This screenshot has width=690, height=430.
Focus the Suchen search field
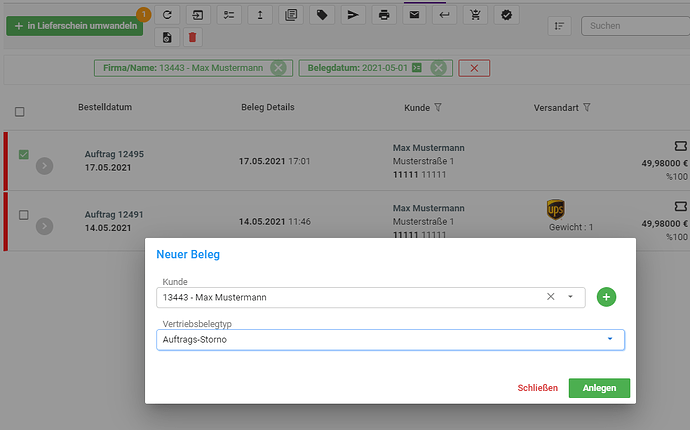pos(636,26)
